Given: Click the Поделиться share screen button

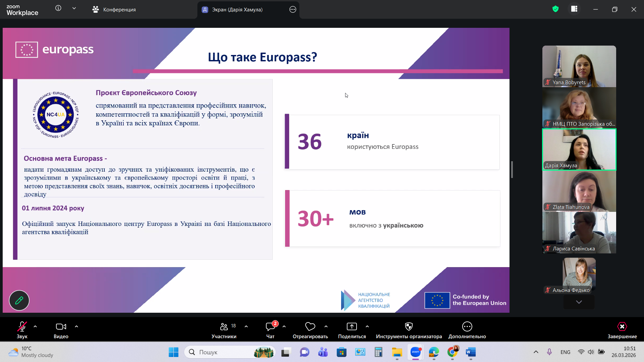Looking at the screenshot, I should click(352, 330).
